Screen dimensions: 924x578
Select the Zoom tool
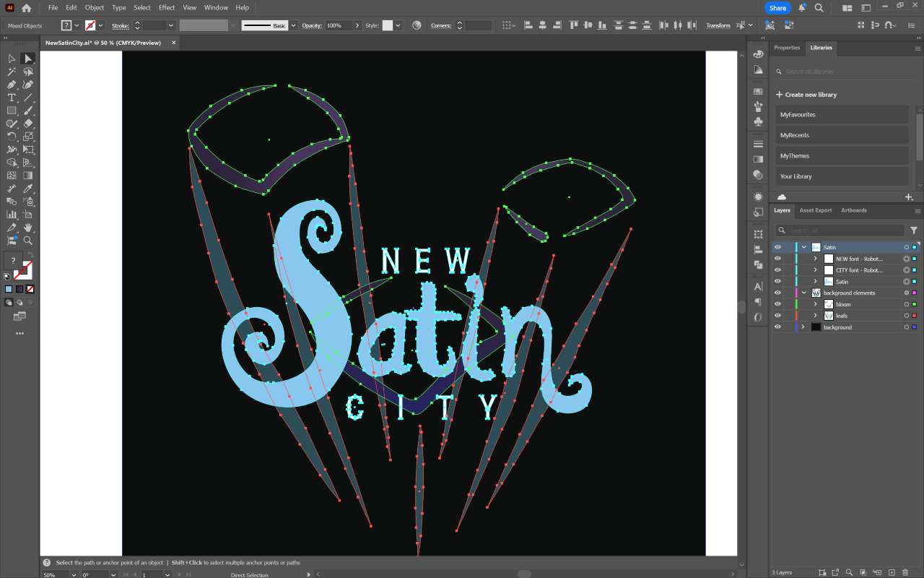coord(28,241)
